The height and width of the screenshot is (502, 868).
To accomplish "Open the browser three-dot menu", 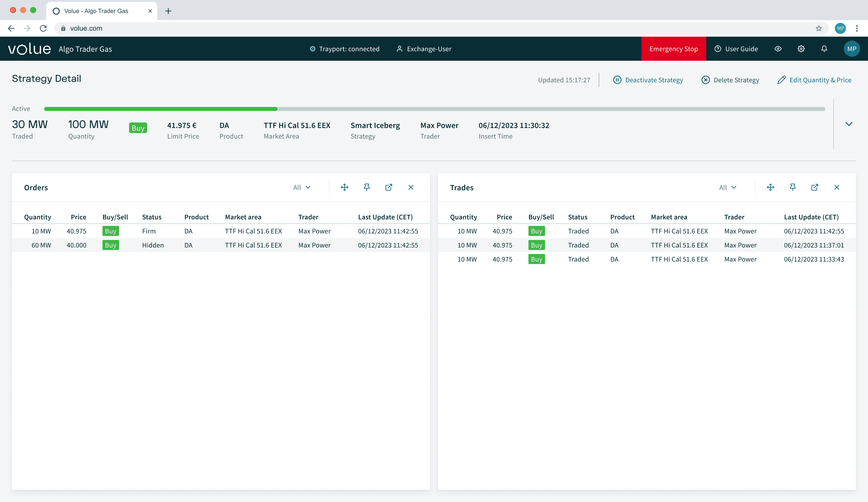I will coord(857,28).
